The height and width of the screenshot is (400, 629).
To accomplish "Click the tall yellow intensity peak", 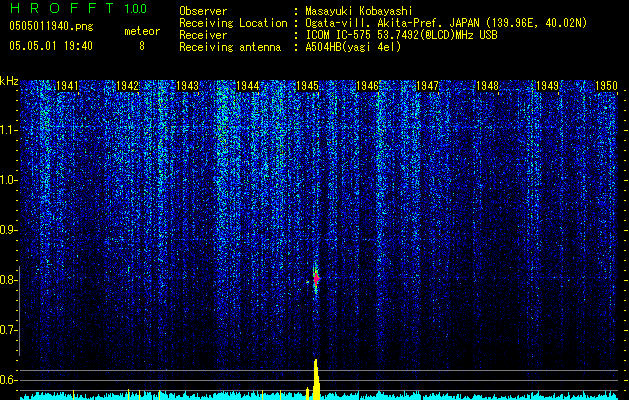I will [x=316, y=380].
